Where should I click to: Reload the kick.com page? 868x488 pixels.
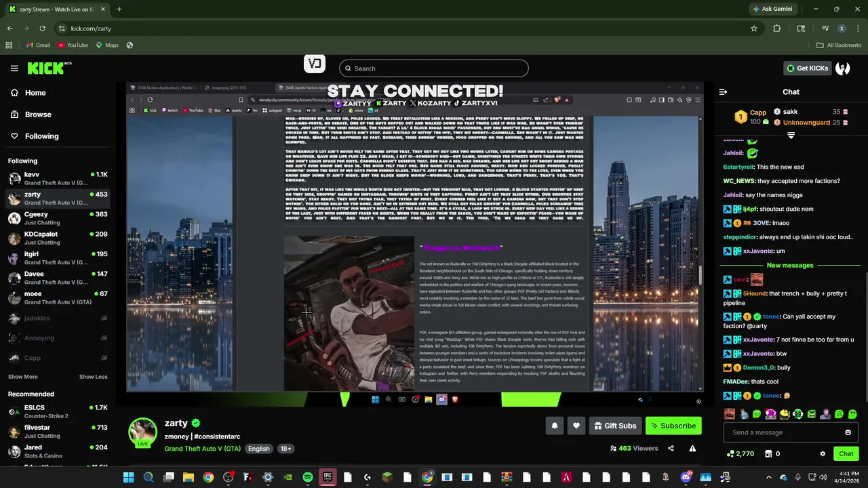[x=42, y=28]
